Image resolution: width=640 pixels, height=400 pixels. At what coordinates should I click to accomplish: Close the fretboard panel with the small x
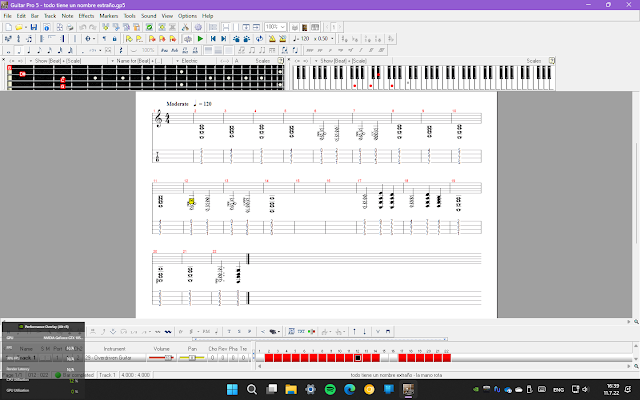click(4, 60)
